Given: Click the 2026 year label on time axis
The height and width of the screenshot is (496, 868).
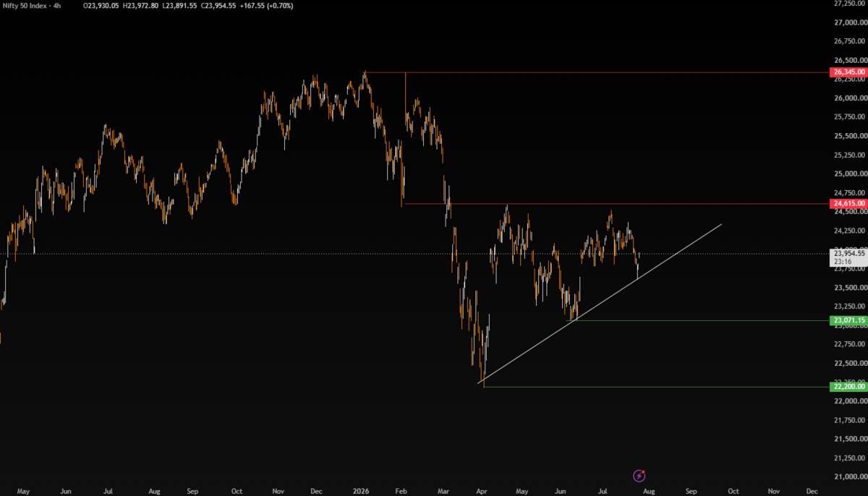Looking at the screenshot, I should point(359,489).
